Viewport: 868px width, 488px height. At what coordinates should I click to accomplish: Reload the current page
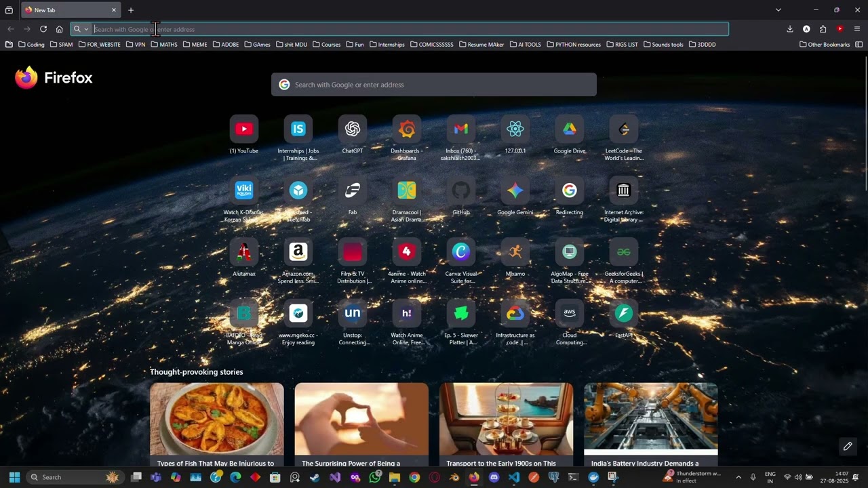click(43, 29)
